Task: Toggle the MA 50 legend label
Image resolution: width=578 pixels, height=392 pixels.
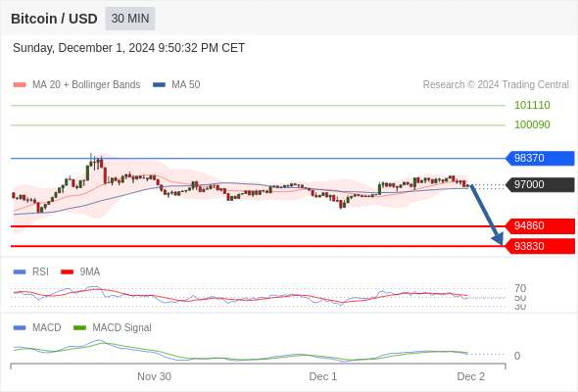Action: tap(186, 85)
